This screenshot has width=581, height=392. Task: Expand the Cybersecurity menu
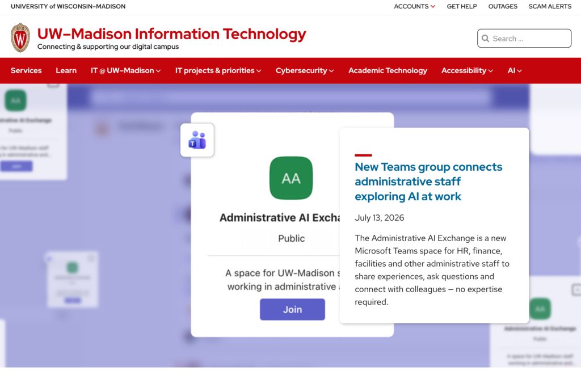pyautogui.click(x=305, y=70)
